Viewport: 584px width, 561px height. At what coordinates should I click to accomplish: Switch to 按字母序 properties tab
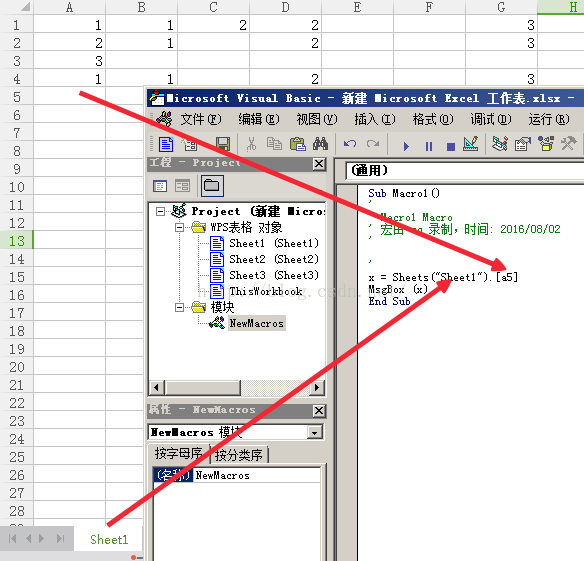(179, 453)
